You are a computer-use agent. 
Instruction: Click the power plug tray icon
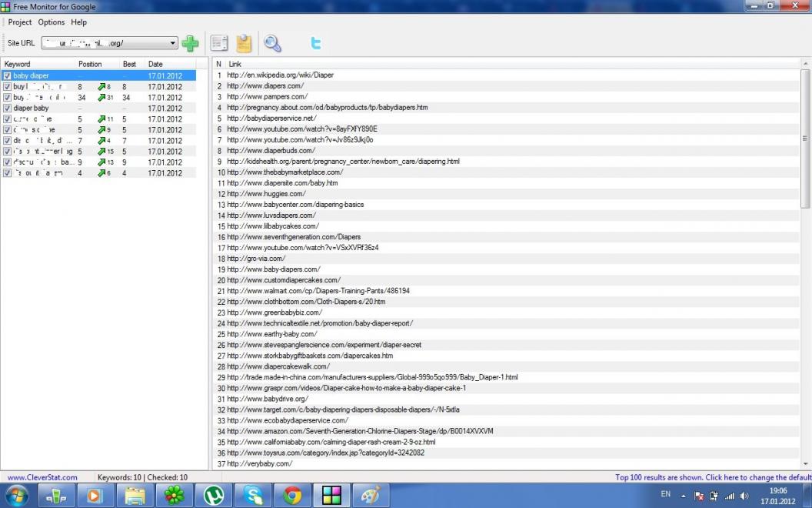(x=714, y=496)
